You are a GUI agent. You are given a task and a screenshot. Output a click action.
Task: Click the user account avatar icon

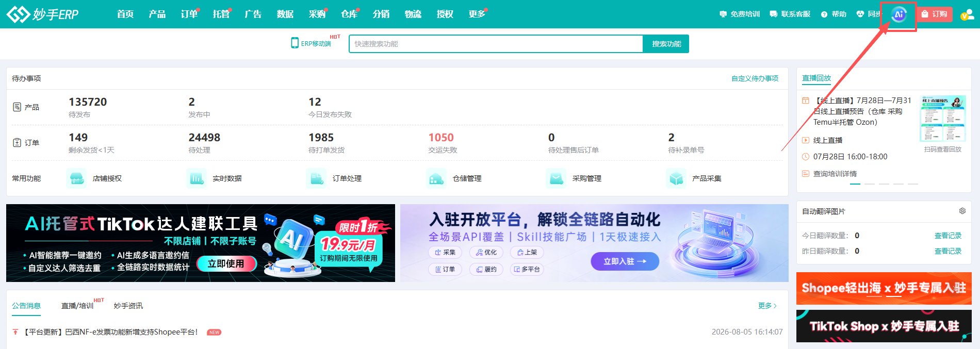967,14
